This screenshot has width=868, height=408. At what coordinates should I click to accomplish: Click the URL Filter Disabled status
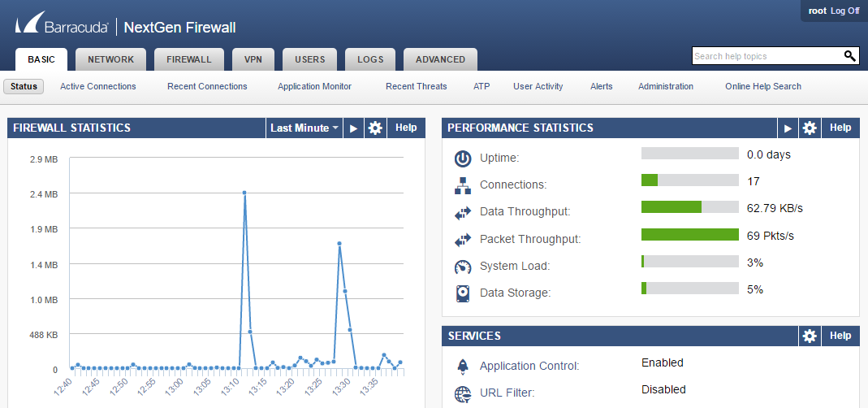pos(663,389)
